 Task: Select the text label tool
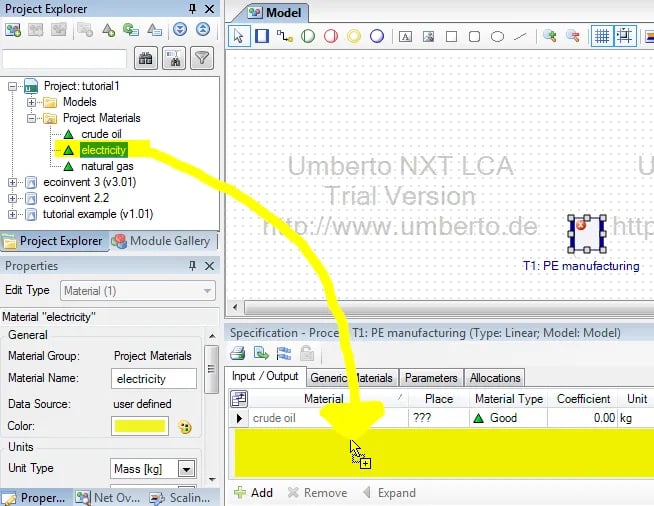pyautogui.click(x=405, y=37)
